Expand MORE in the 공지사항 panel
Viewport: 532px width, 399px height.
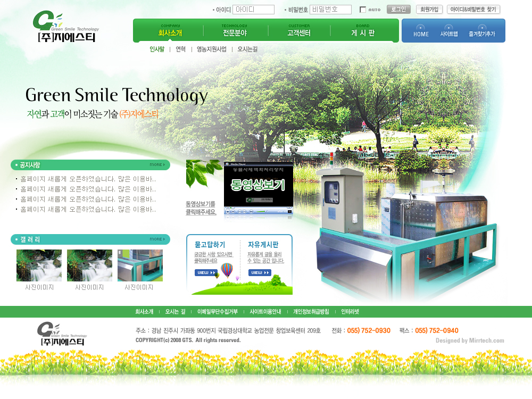tap(157, 165)
